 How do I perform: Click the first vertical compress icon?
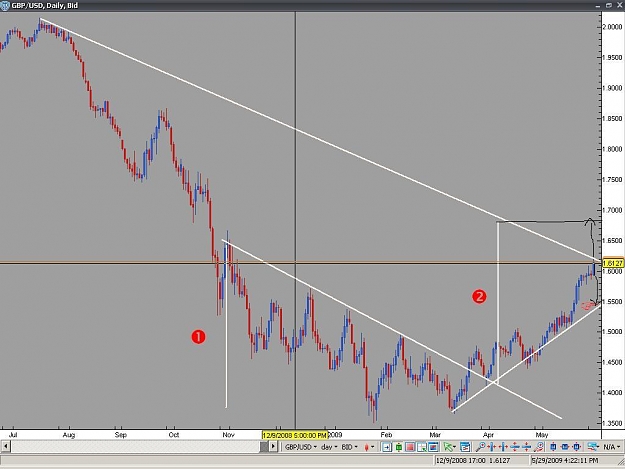click(515, 447)
